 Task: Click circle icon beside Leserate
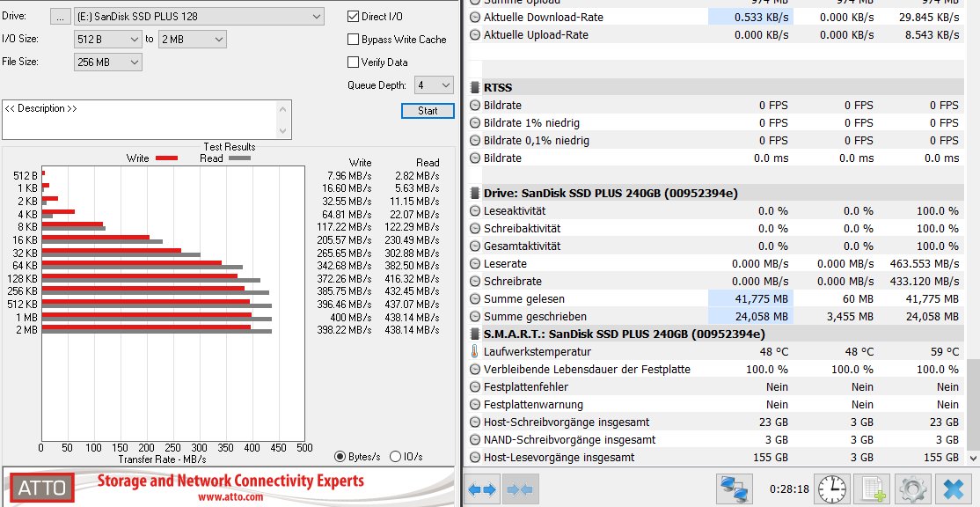(x=475, y=264)
